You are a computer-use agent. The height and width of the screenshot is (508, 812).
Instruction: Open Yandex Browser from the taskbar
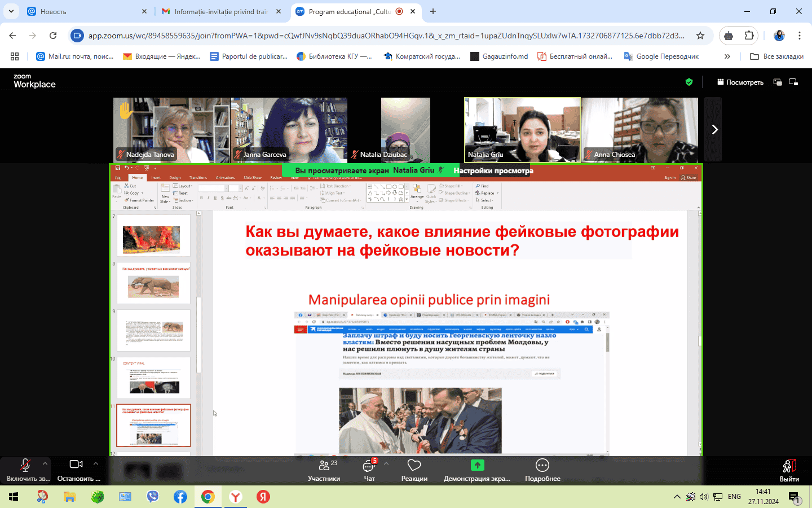pyautogui.click(x=236, y=497)
